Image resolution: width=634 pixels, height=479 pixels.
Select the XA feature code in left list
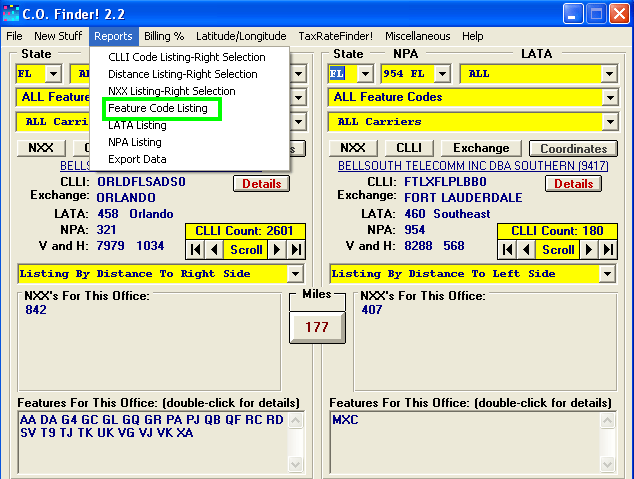pos(184,433)
